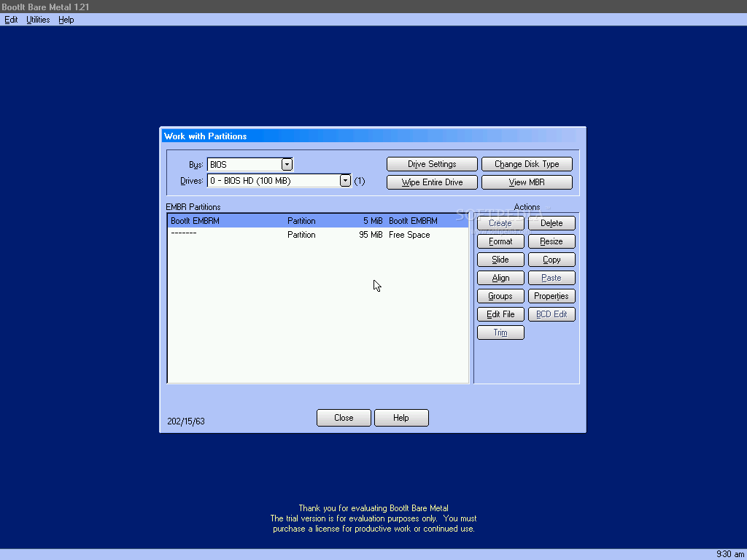This screenshot has height=560, width=747.
Task: Click the Delete action button
Action: pos(551,223)
